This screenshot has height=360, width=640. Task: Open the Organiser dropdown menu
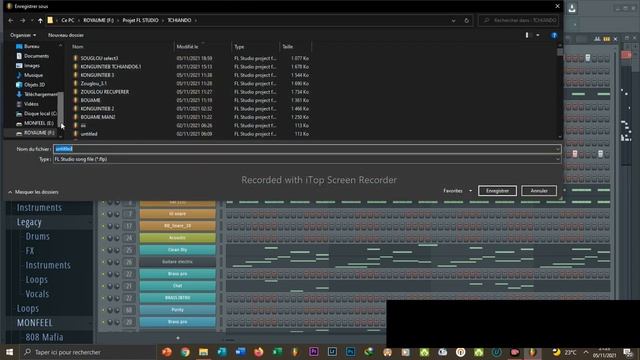[x=23, y=36]
